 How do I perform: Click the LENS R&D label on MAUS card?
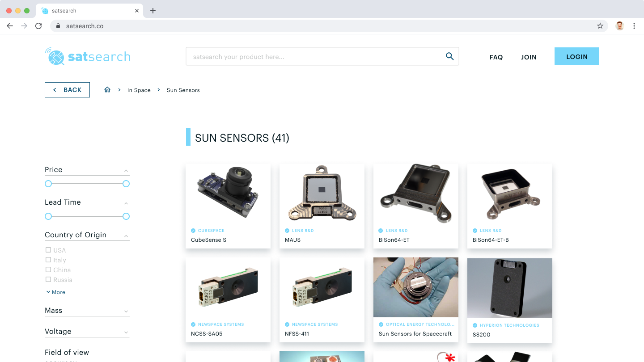(303, 231)
